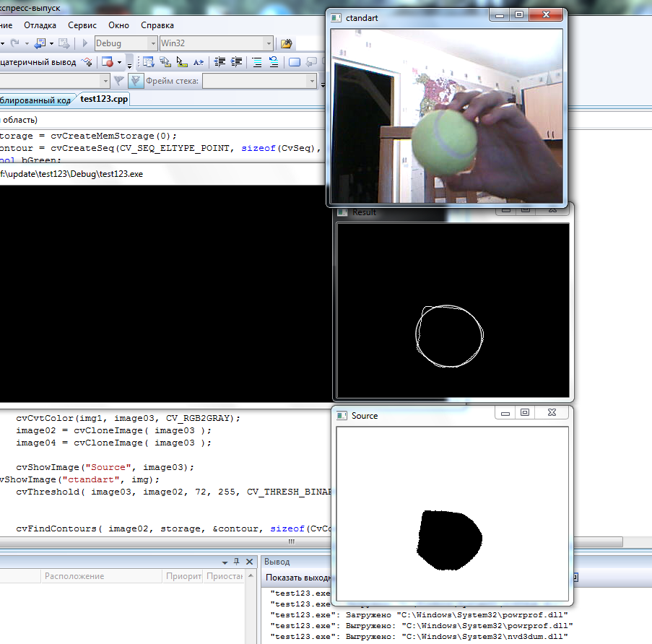Click the display parameter info icon

coord(165,62)
